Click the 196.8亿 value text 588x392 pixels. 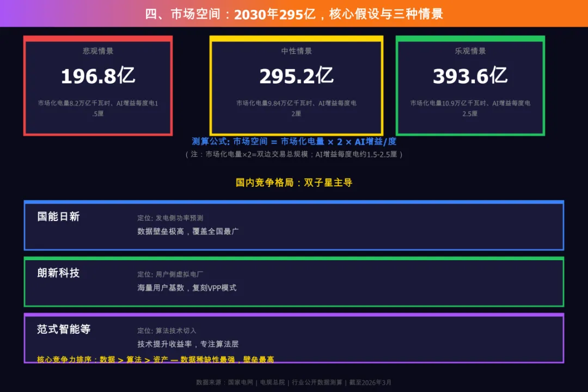[x=98, y=76]
